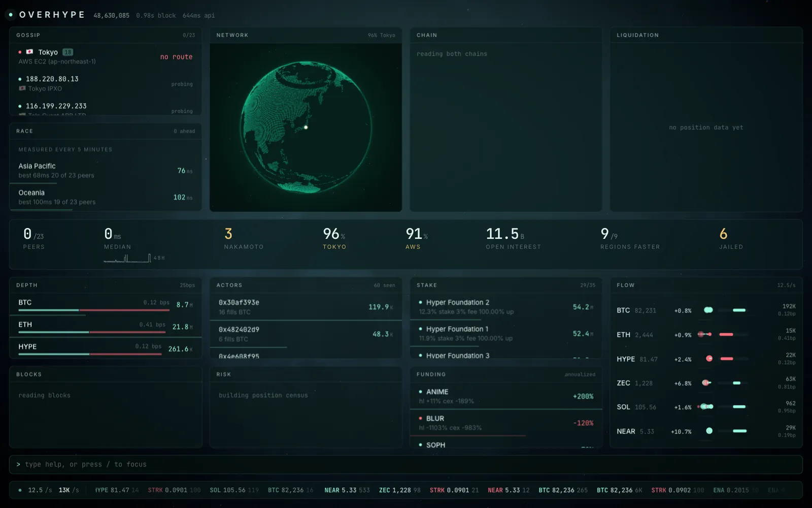The image size is (812, 508).
Task: Click the globe in the Network panel
Action: click(306, 127)
